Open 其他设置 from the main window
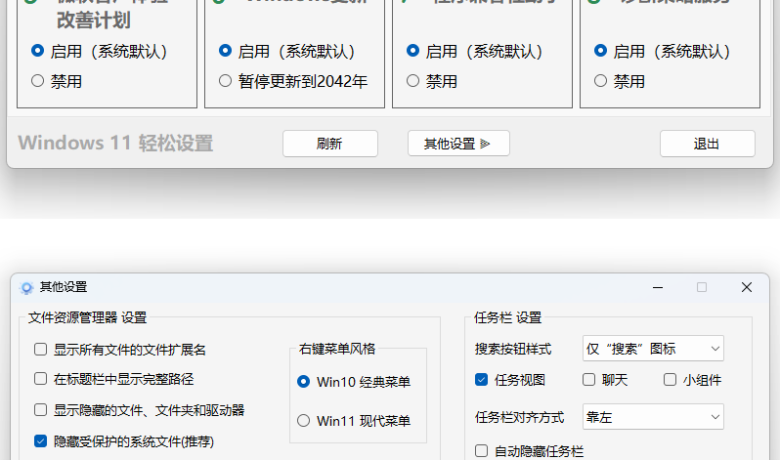The width and height of the screenshot is (780, 460). click(x=458, y=144)
